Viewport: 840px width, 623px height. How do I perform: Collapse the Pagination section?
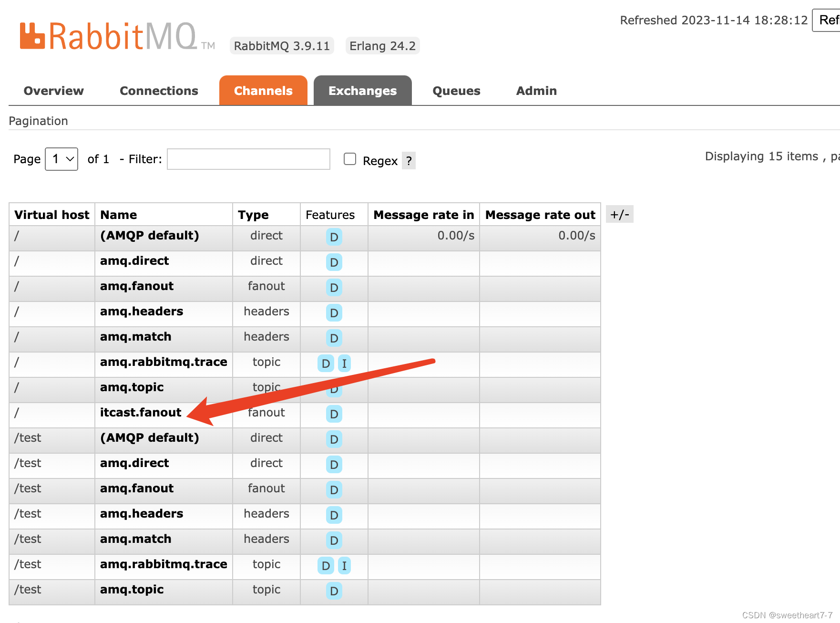(x=38, y=121)
